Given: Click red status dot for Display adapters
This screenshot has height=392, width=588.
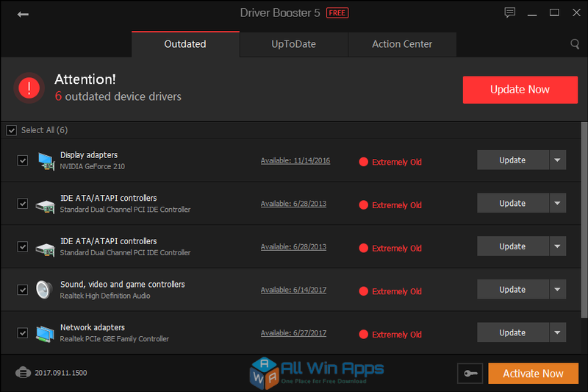Looking at the screenshot, I should pyautogui.click(x=363, y=162).
